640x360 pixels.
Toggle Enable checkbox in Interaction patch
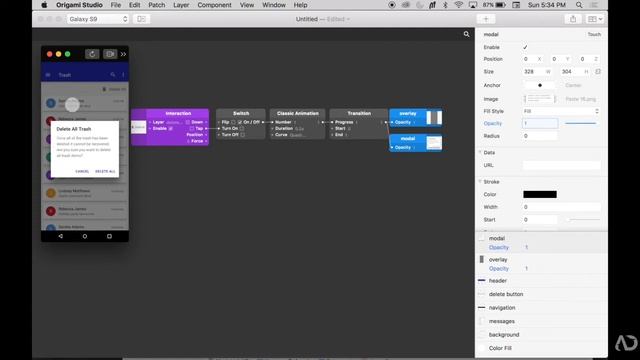point(171,129)
